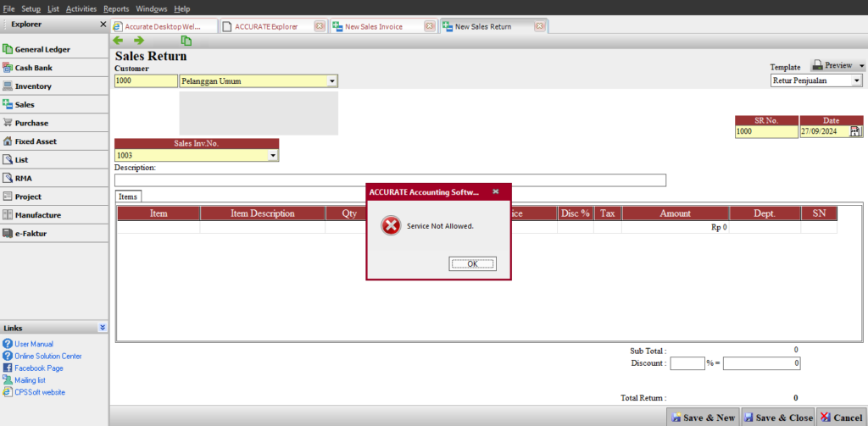This screenshot has height=426, width=868.
Task: Collapse the Links panel
Action: [103, 328]
